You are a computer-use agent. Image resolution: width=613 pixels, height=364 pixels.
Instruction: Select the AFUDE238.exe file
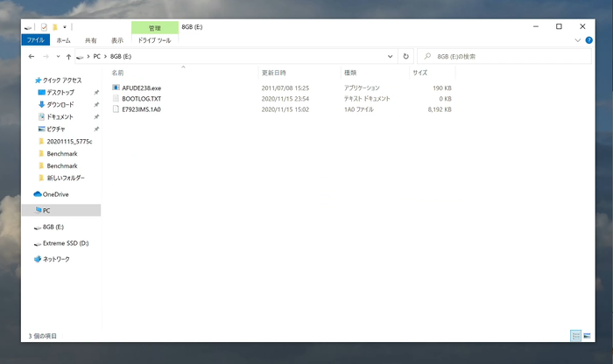point(142,88)
